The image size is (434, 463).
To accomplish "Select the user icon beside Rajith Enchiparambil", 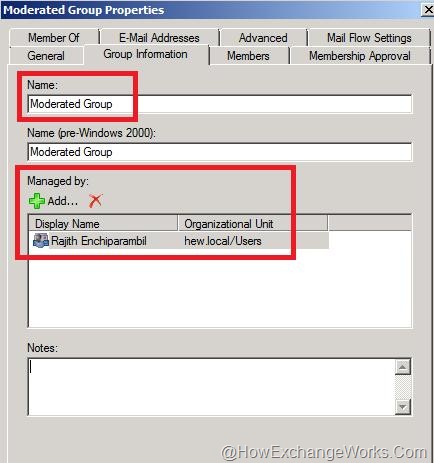I will pos(41,241).
